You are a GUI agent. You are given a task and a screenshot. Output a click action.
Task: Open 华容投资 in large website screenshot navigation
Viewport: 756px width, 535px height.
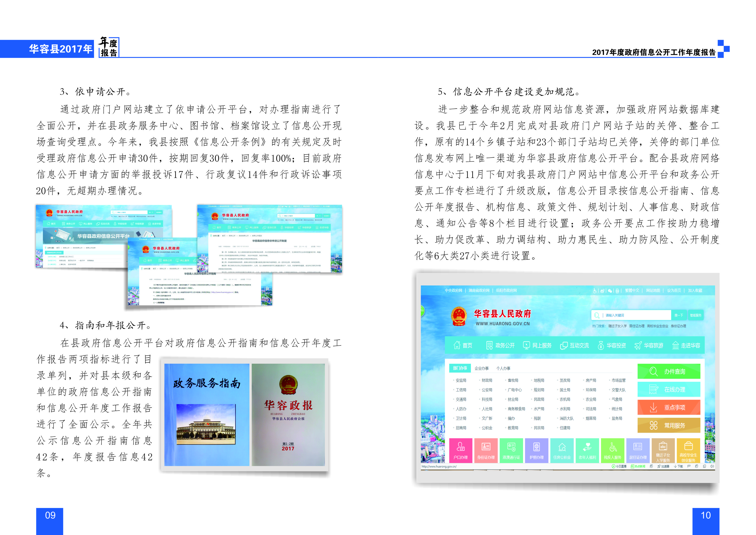coord(612,345)
